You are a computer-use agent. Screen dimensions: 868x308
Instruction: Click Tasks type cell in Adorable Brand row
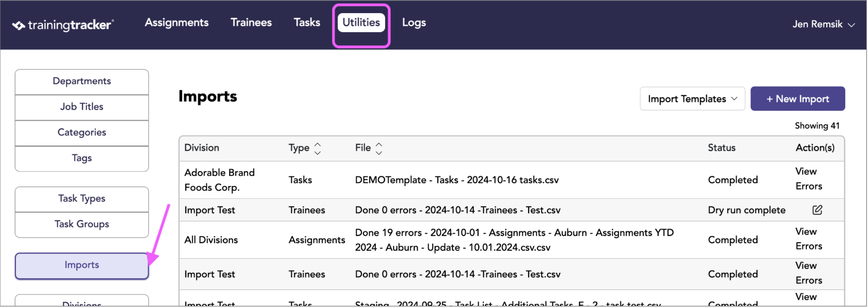(300, 180)
